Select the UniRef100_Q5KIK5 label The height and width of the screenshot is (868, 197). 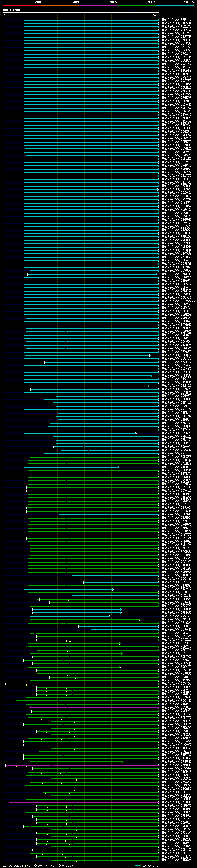176,850
